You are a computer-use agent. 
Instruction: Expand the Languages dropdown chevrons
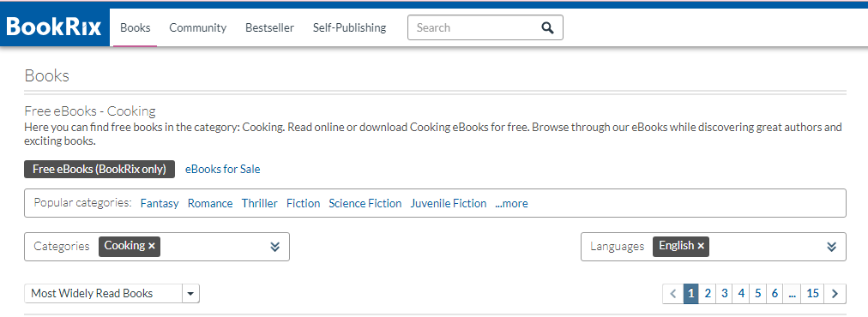pyautogui.click(x=831, y=247)
